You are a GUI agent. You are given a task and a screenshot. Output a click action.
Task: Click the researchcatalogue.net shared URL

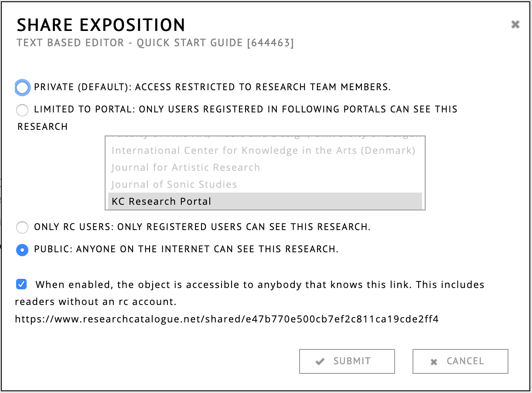226,319
